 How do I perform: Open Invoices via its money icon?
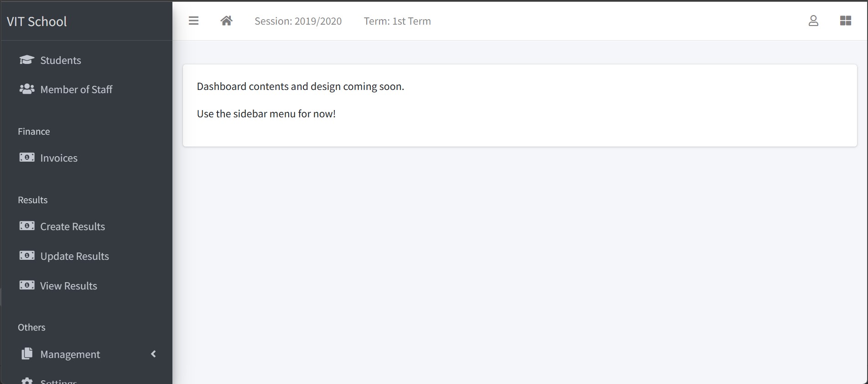pyautogui.click(x=26, y=158)
